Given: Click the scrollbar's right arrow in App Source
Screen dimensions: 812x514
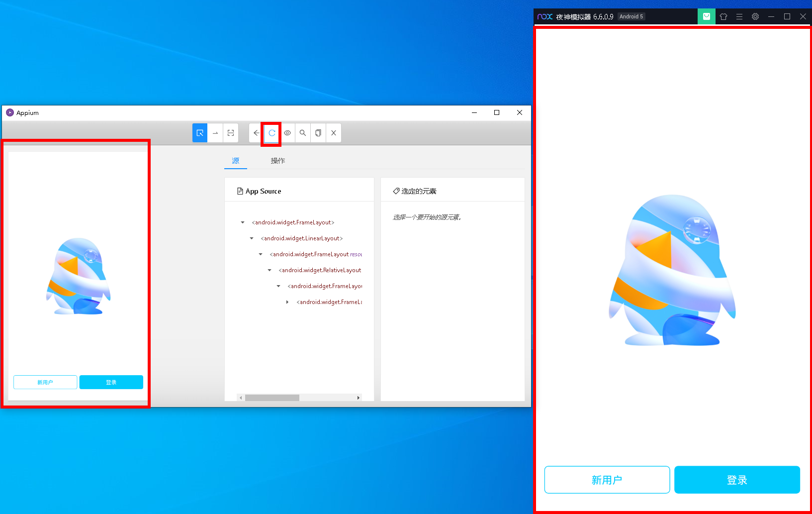Looking at the screenshot, I should tap(359, 398).
